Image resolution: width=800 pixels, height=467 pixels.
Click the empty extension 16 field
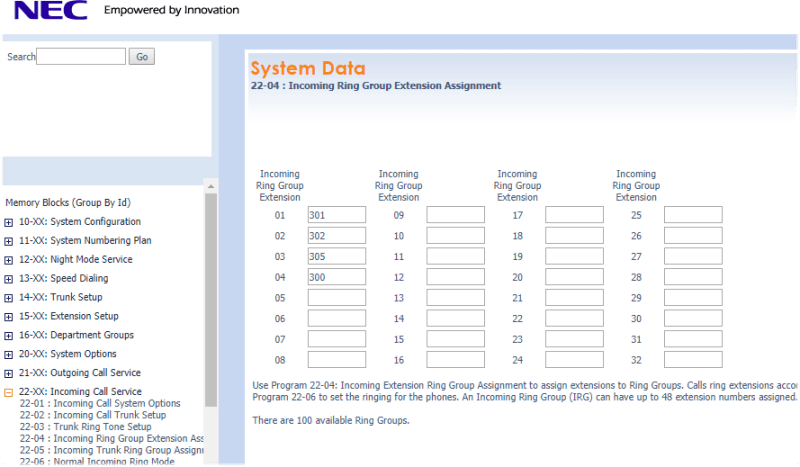coord(456,360)
